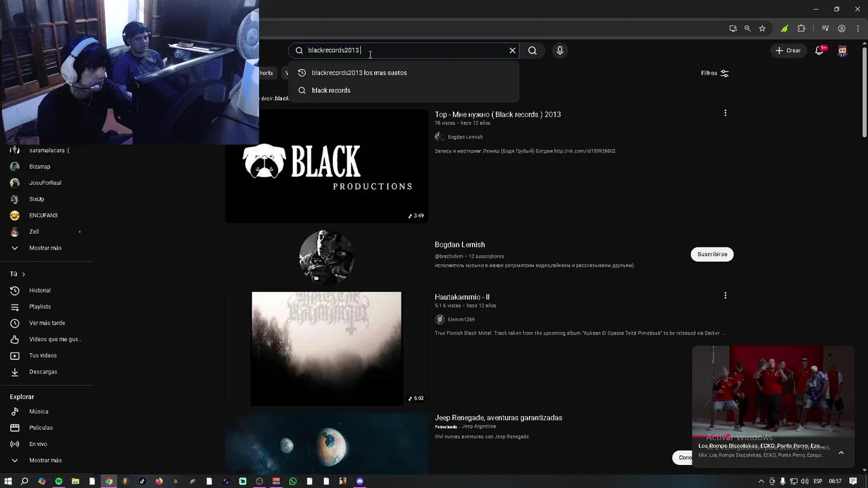The image size is (868, 488).
Task: Open Jeep Renegade ad thumbnail
Action: pyautogui.click(x=327, y=443)
